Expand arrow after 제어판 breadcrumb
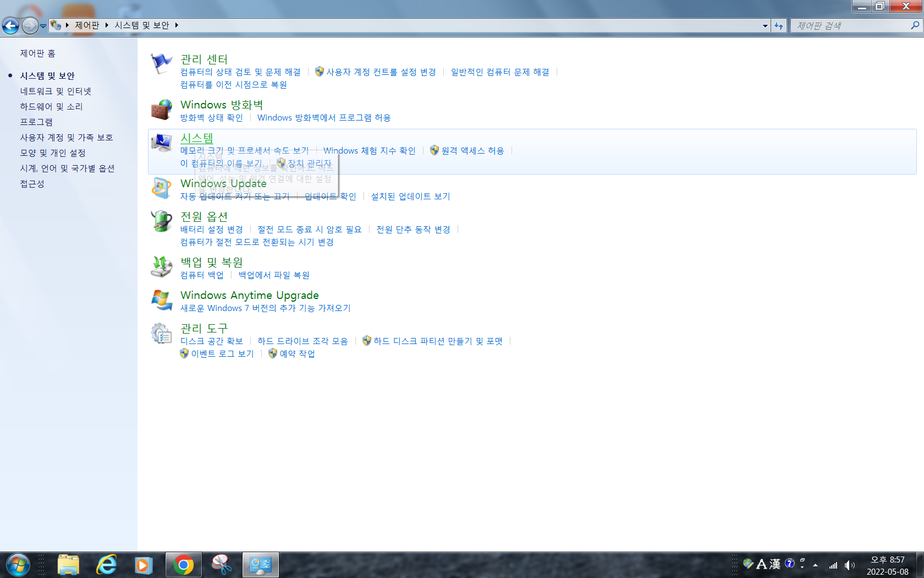Screen dimensions: 924x578 point(107,25)
